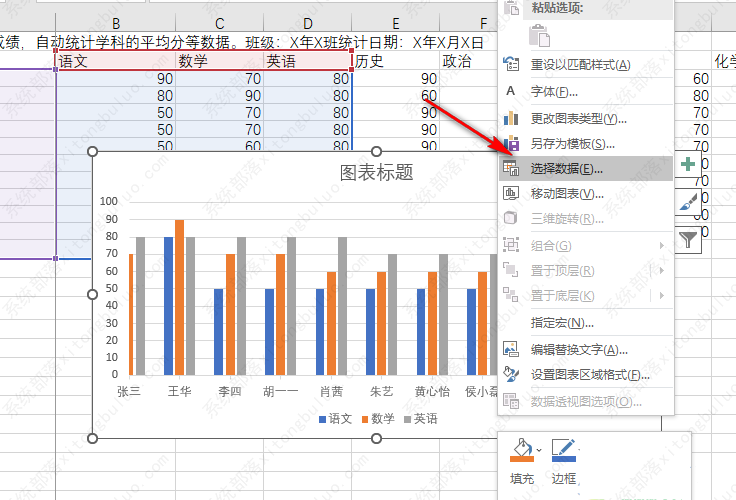Click 王华's orange 数学 bar at 90
Viewport: 736px width, 500px height.
coord(179,297)
